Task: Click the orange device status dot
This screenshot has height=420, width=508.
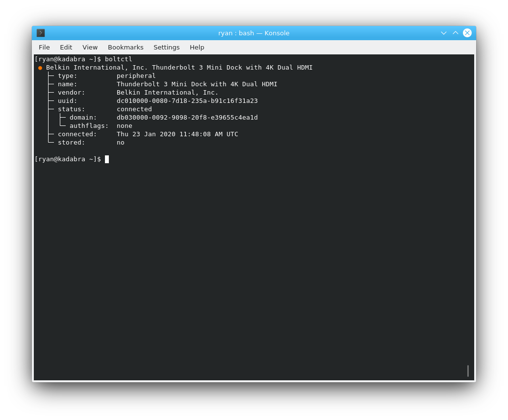Action: (40, 68)
